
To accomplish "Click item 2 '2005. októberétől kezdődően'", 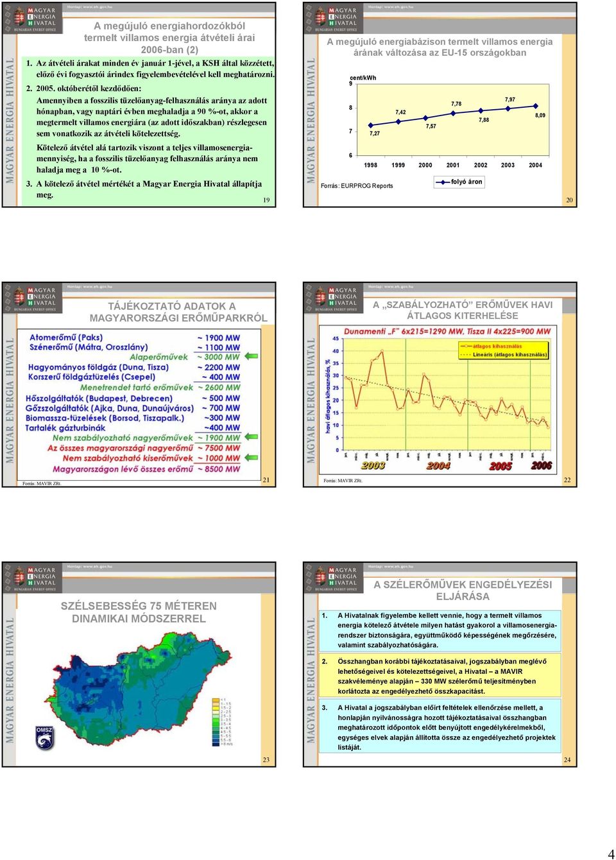I will pyautogui.click(x=83, y=89).
